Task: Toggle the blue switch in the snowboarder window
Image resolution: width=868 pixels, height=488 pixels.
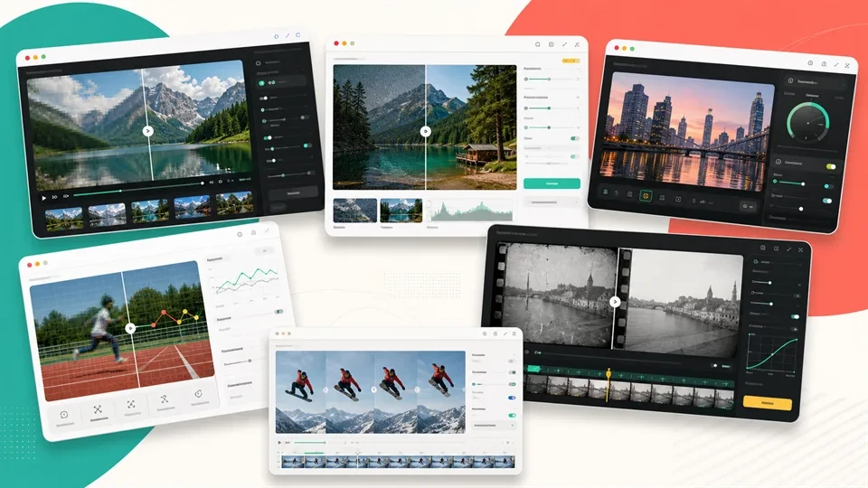Action: 512,398
